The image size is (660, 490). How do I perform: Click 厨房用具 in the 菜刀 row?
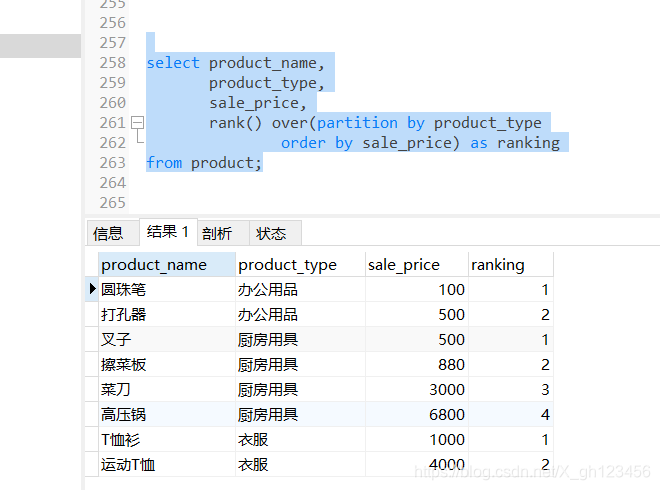click(300, 389)
